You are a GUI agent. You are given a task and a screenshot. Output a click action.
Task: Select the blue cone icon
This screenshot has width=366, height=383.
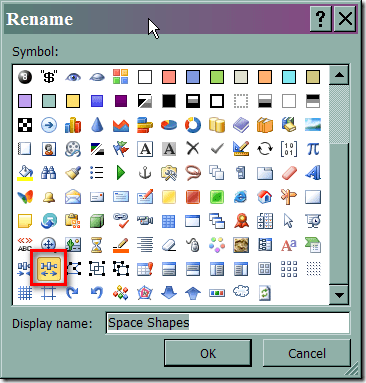pyautogui.click(x=97, y=125)
